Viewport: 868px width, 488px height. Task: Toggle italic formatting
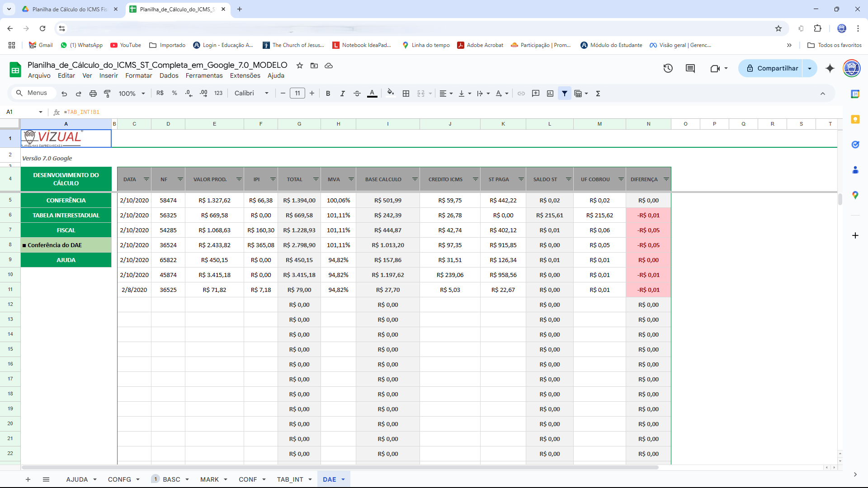tap(342, 94)
